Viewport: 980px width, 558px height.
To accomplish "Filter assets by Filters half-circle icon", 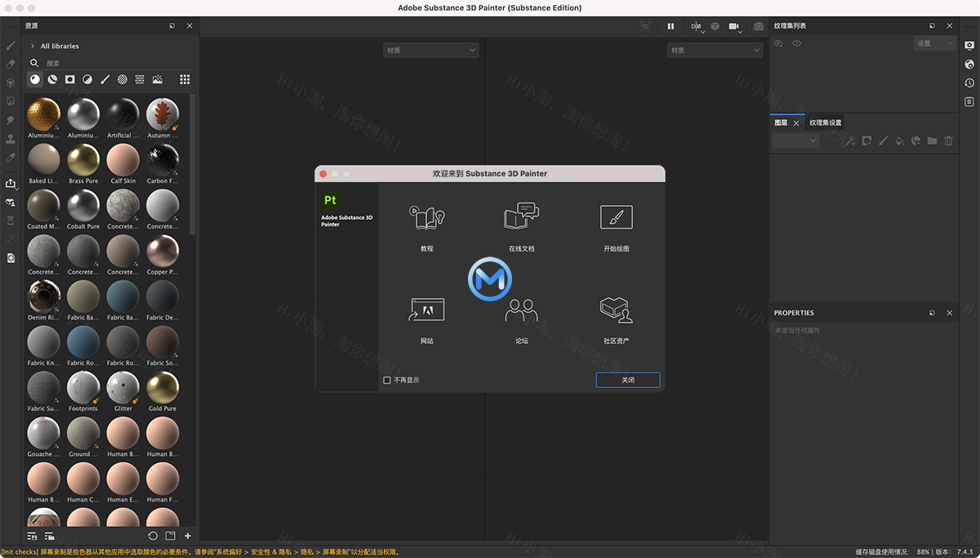I will tap(87, 79).
